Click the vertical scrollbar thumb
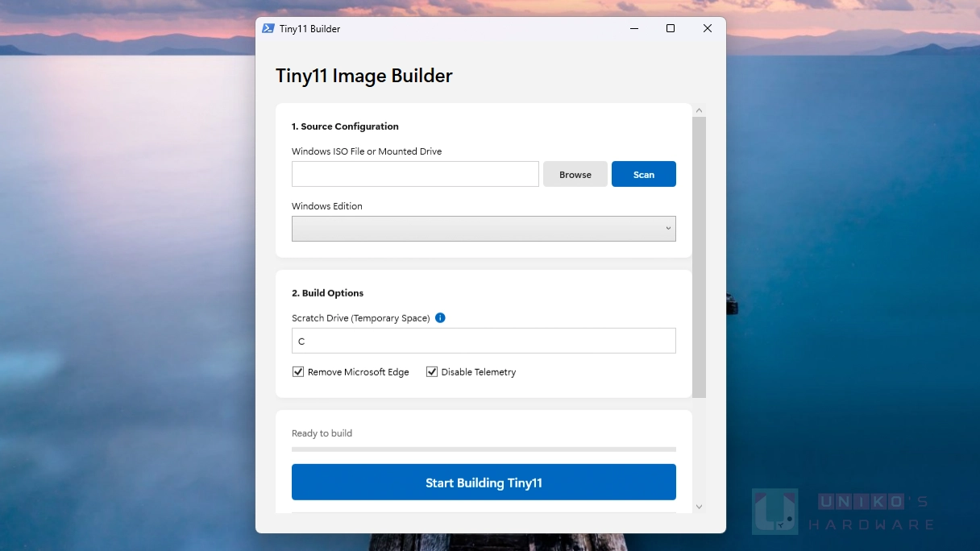 coord(699,257)
